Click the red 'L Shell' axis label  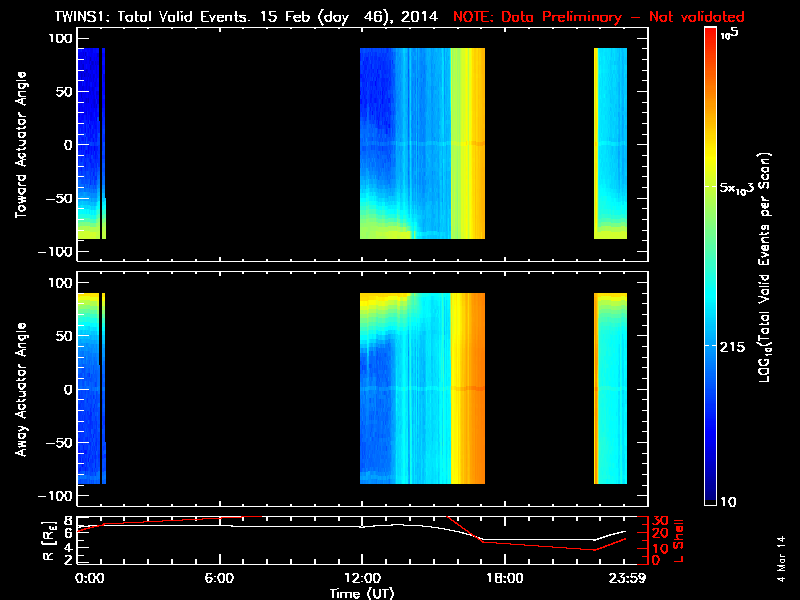(678, 541)
